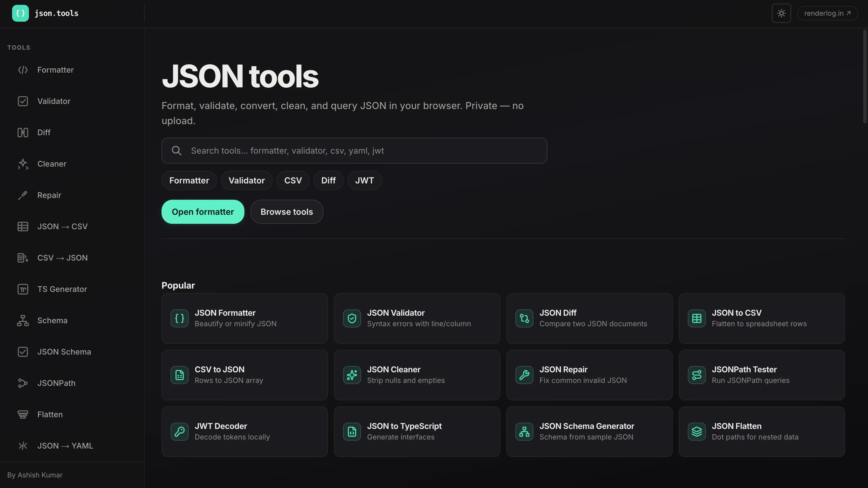This screenshot has width=868, height=488.
Task: Select the JWT filter chip
Action: (364, 180)
